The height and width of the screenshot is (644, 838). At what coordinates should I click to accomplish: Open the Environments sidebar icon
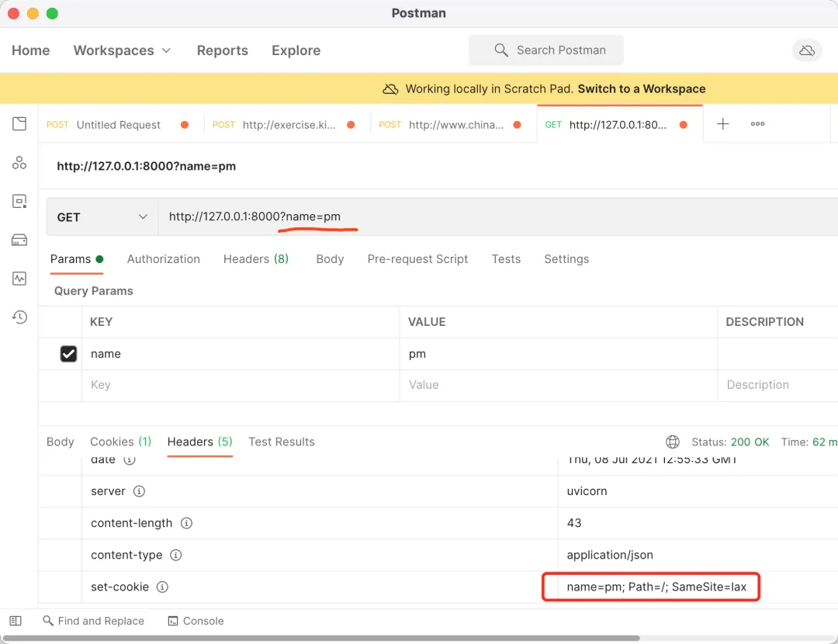click(19, 202)
